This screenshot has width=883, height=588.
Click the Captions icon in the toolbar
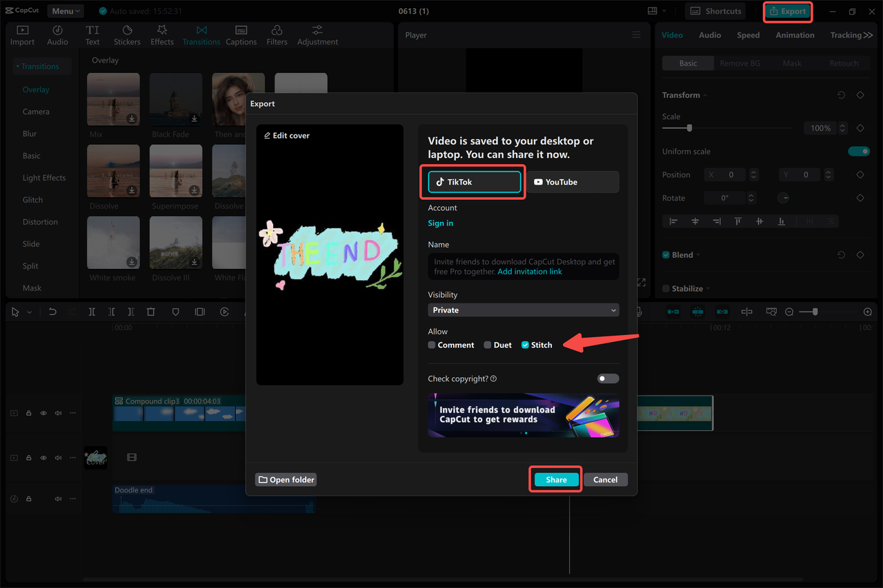pyautogui.click(x=241, y=34)
